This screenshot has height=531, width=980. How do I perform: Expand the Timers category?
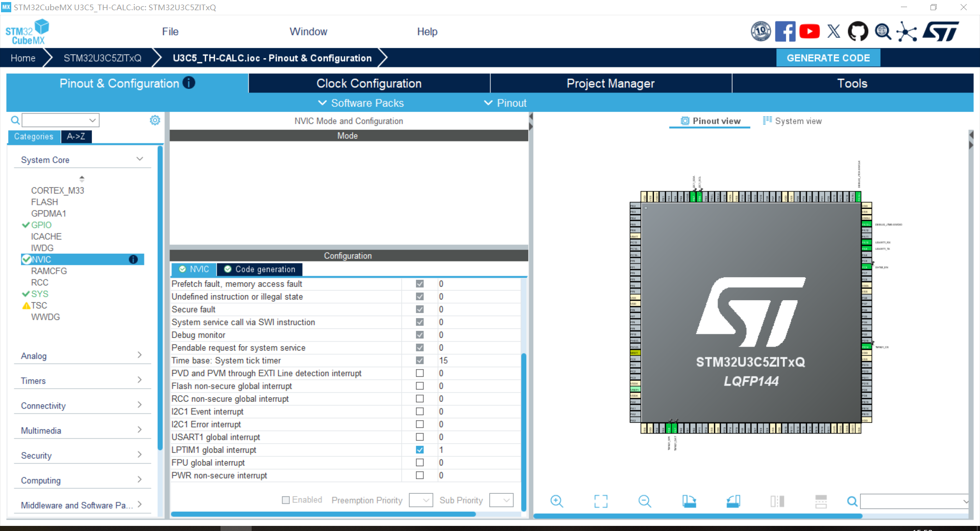pyautogui.click(x=82, y=381)
